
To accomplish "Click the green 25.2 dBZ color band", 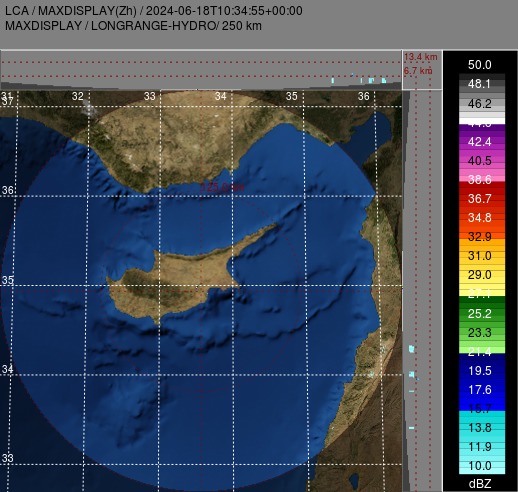I will tap(482, 313).
